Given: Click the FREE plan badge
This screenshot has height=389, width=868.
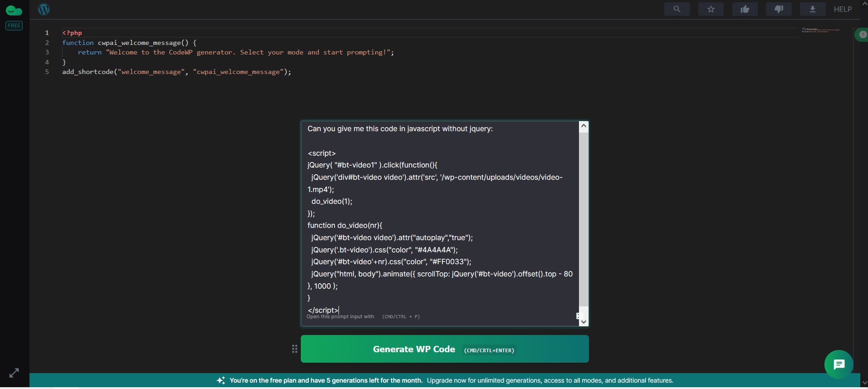Looking at the screenshot, I should coord(14,26).
